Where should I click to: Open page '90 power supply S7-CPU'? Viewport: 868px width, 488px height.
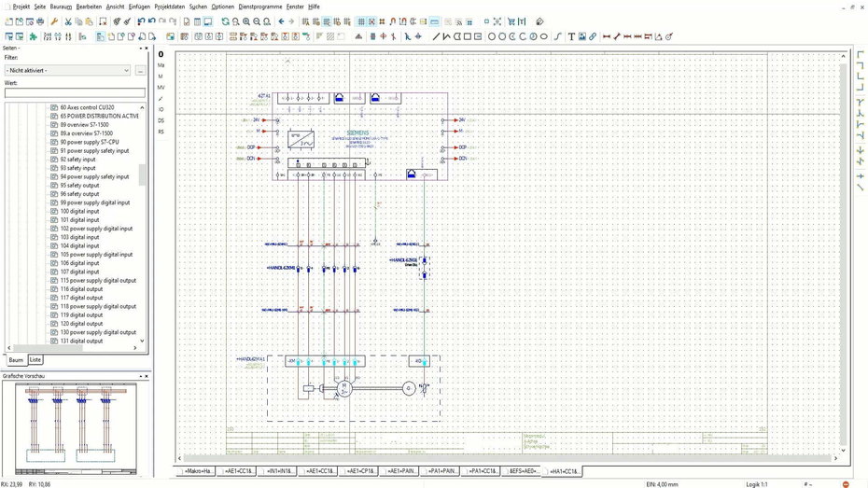[x=89, y=142]
